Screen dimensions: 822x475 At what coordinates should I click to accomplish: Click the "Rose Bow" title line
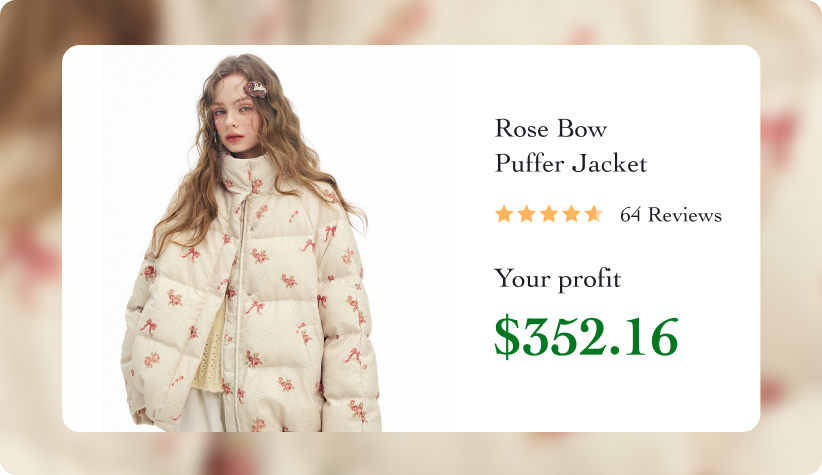pos(551,128)
